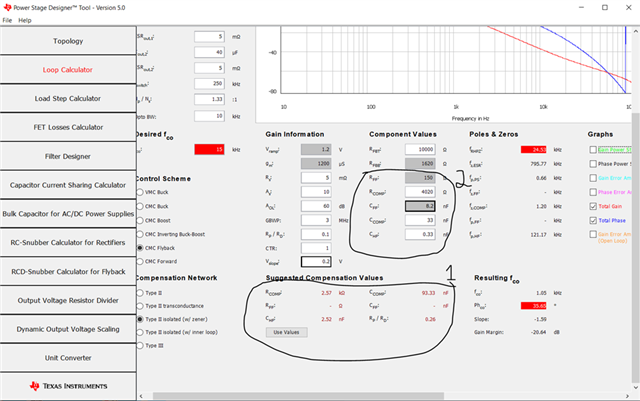
Task: Click the horizontal scrollbar right arrow
Action: click(x=627, y=396)
